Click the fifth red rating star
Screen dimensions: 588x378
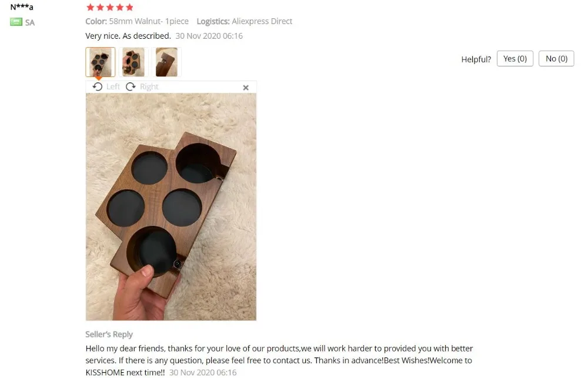click(x=130, y=7)
